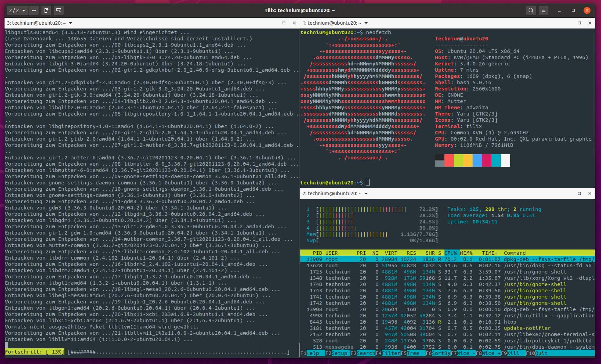This screenshot has width=601, height=364.
Task: Expand the dropdown arrow on terminal 3 title
Action: [71, 23]
